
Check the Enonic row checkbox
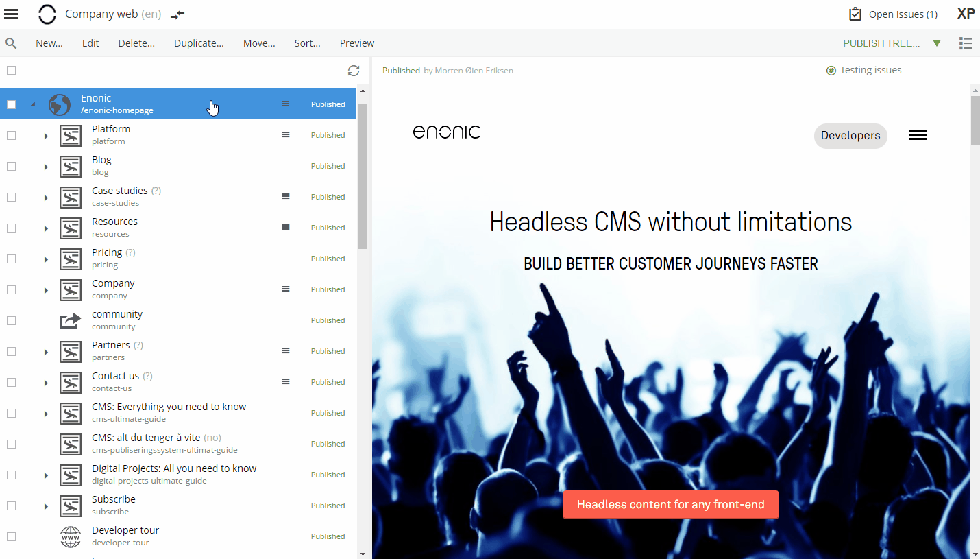[11, 104]
